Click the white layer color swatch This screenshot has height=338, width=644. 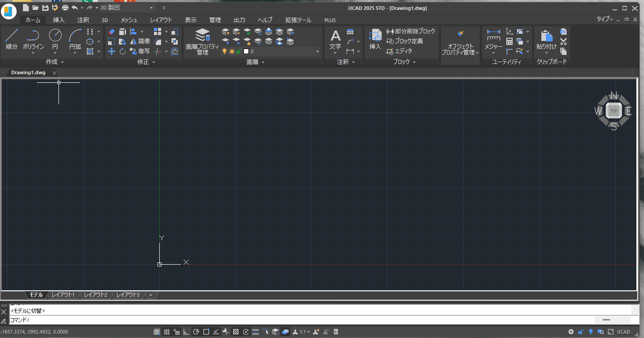click(246, 51)
